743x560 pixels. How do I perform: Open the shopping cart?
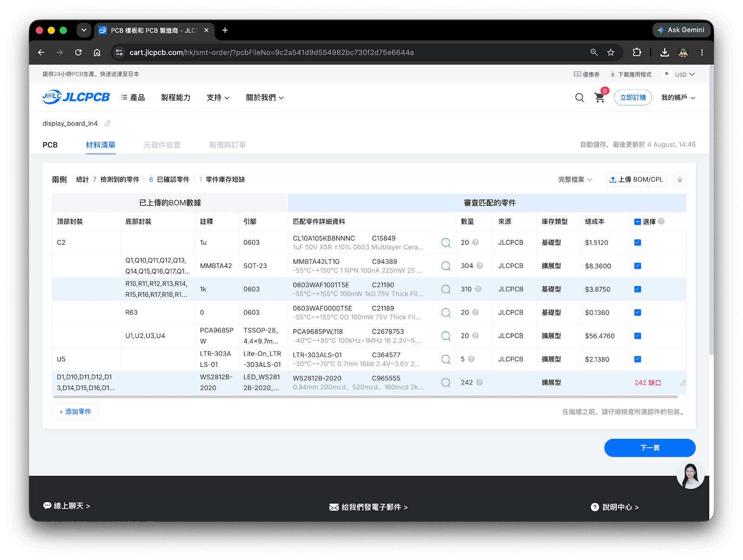(600, 97)
